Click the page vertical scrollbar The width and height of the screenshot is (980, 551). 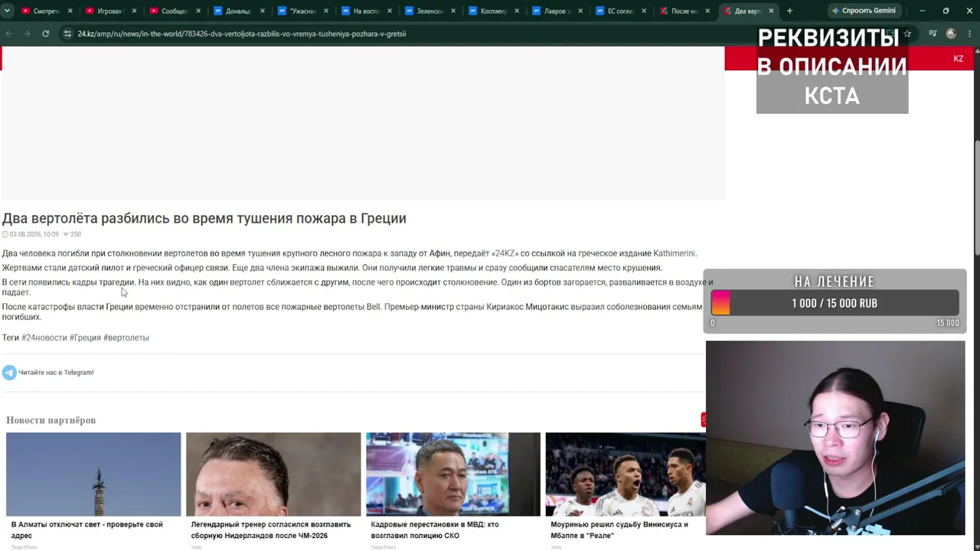tap(976, 199)
